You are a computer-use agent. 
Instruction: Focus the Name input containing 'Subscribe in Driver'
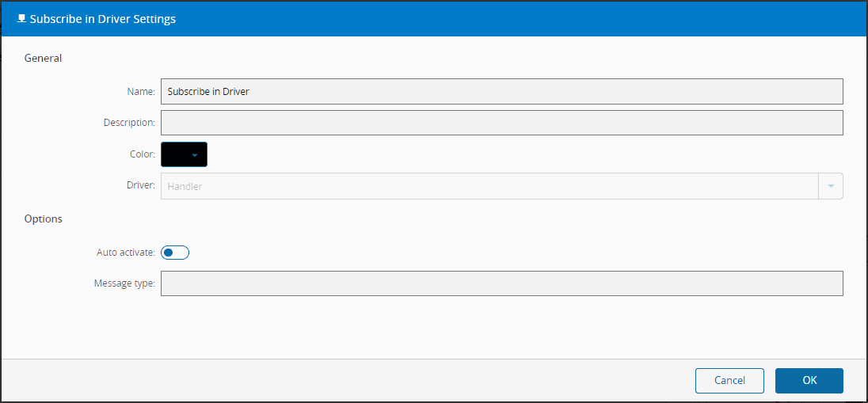pyautogui.click(x=501, y=92)
